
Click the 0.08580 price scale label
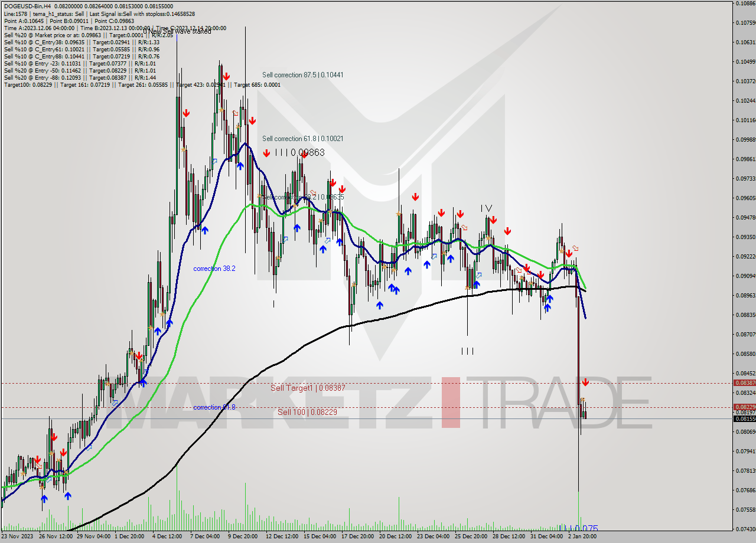tap(745, 354)
